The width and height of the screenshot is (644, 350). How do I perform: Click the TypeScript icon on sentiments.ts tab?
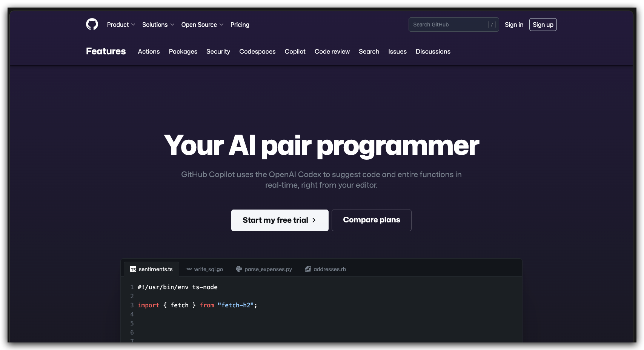(x=133, y=269)
